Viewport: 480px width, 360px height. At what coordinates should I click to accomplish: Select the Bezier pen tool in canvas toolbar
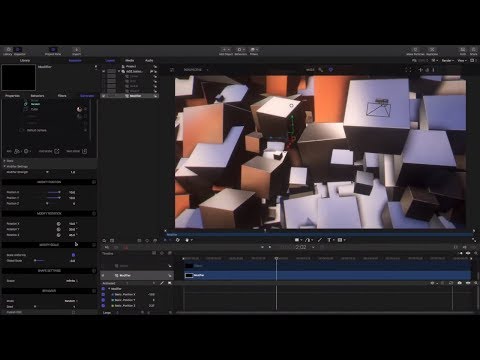[x=308, y=240]
